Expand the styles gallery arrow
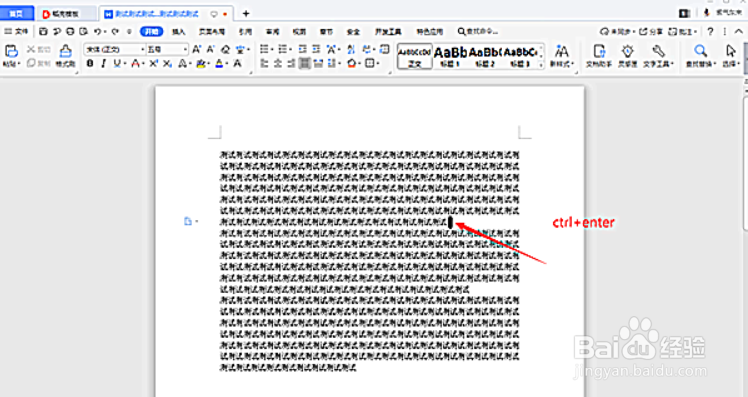748x397 pixels. click(541, 65)
